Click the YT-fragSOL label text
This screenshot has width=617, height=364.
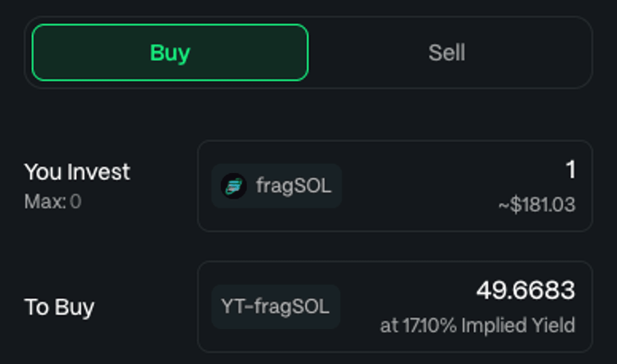tap(275, 307)
